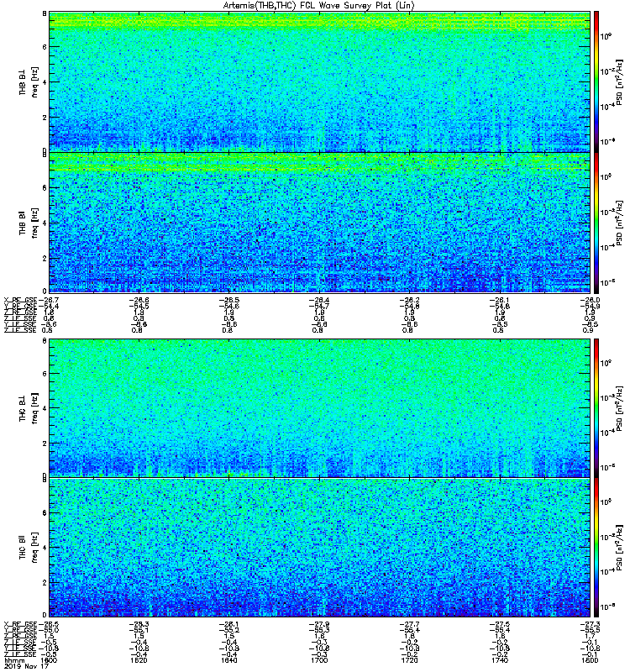
Task: Click the "1600" time label
Action: click(x=49, y=660)
